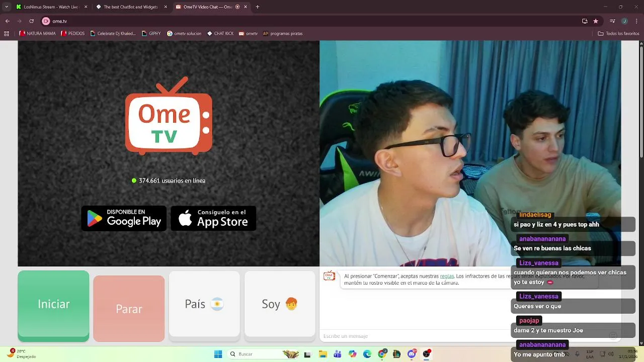Viewport: 644px width, 362px height.
Task: Open the Soy gender selector
Action: click(x=280, y=304)
